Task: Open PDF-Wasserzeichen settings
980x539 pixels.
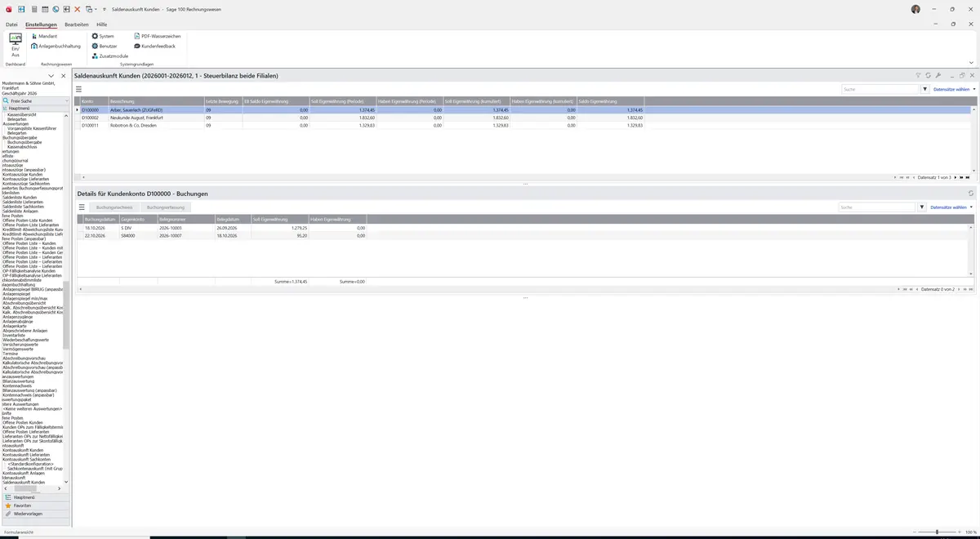Action: (x=157, y=36)
